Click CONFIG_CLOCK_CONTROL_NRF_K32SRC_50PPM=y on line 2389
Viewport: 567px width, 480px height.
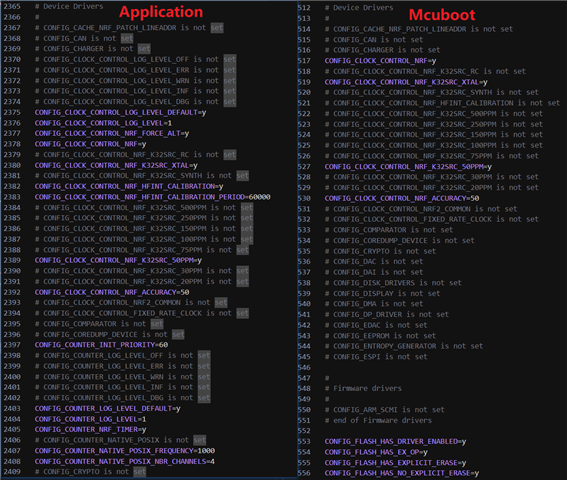[118, 260]
